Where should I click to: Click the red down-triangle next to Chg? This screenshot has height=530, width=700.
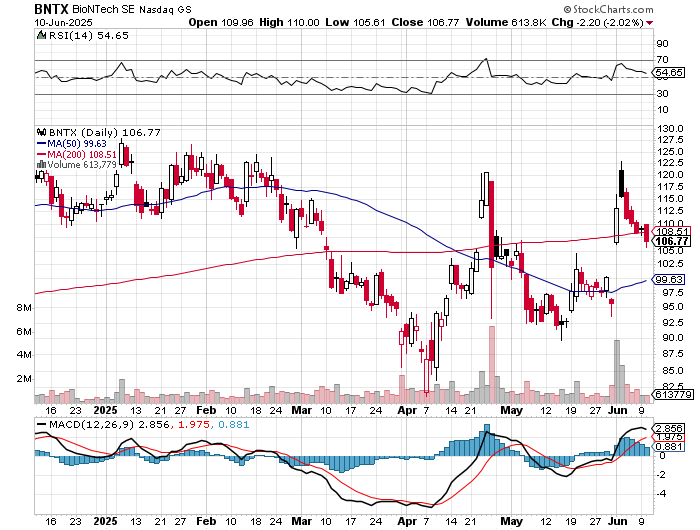(650, 23)
